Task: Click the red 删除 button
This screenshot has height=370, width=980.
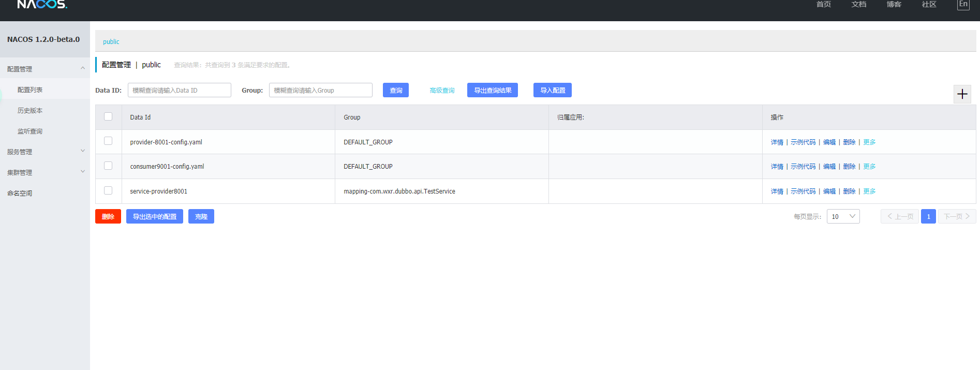Action: [108, 216]
